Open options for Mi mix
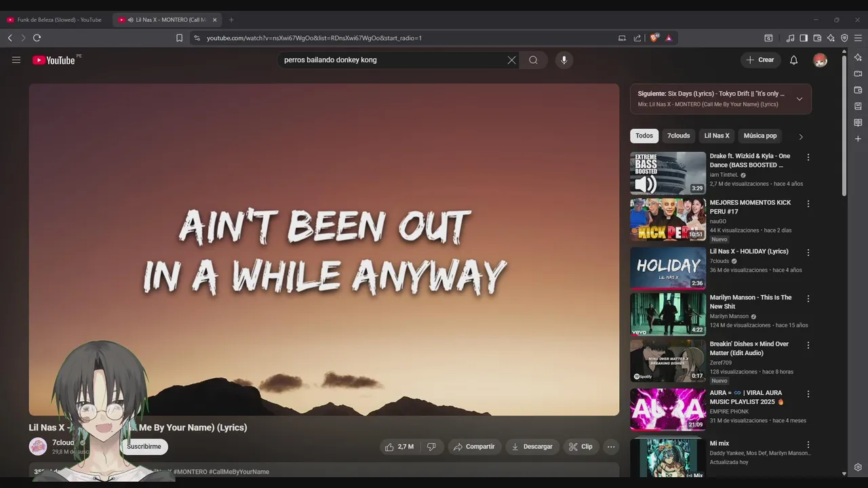Image resolution: width=868 pixels, height=488 pixels. [808, 445]
